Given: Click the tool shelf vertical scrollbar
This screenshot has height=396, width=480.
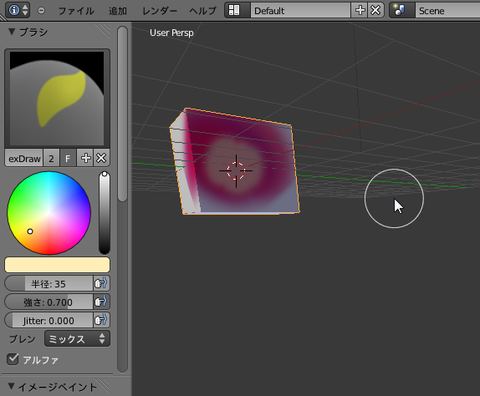Looking at the screenshot, I should tap(122, 114).
